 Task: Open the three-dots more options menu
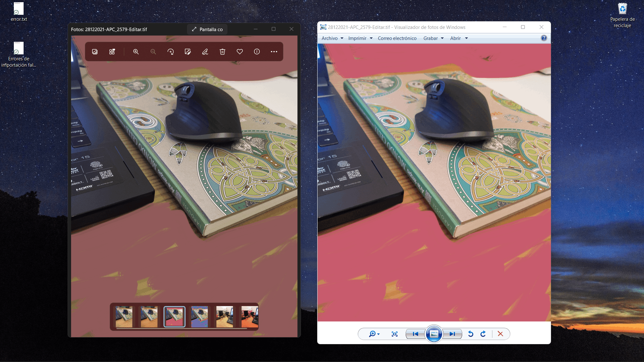coord(274,52)
